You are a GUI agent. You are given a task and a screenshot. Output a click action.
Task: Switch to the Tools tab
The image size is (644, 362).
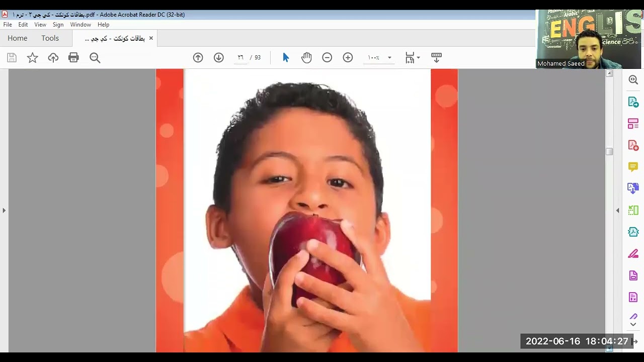point(50,38)
